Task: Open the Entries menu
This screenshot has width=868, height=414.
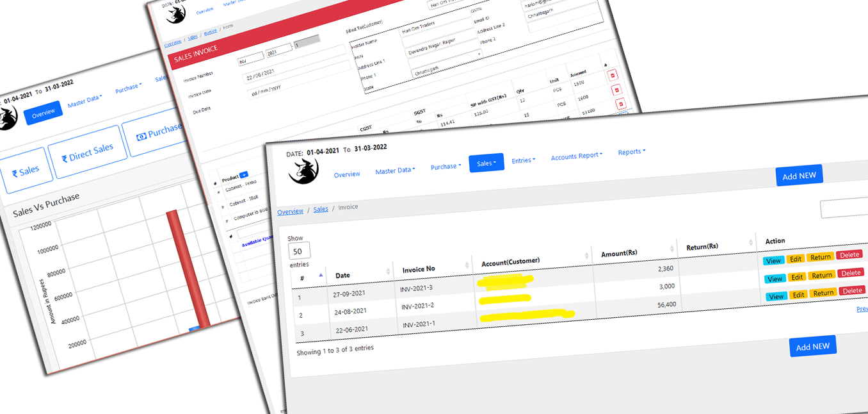Action: pyautogui.click(x=523, y=160)
